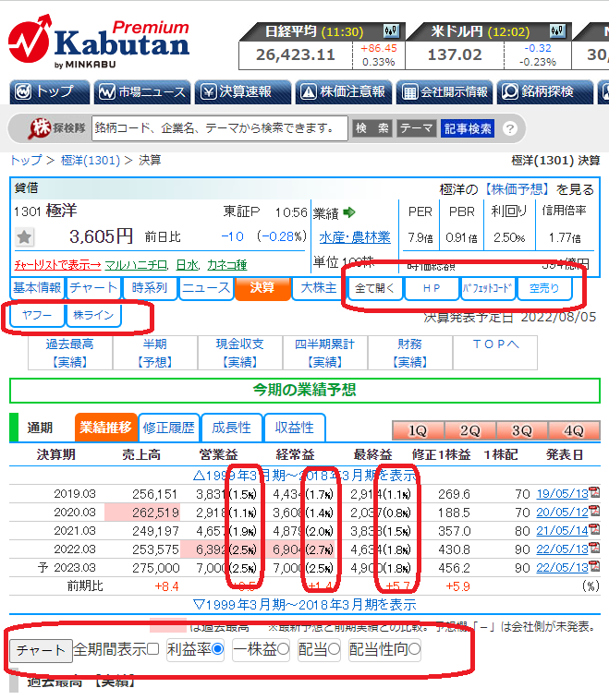609x700 pixels.
Task: Click the 空売り button
Action: click(x=544, y=288)
